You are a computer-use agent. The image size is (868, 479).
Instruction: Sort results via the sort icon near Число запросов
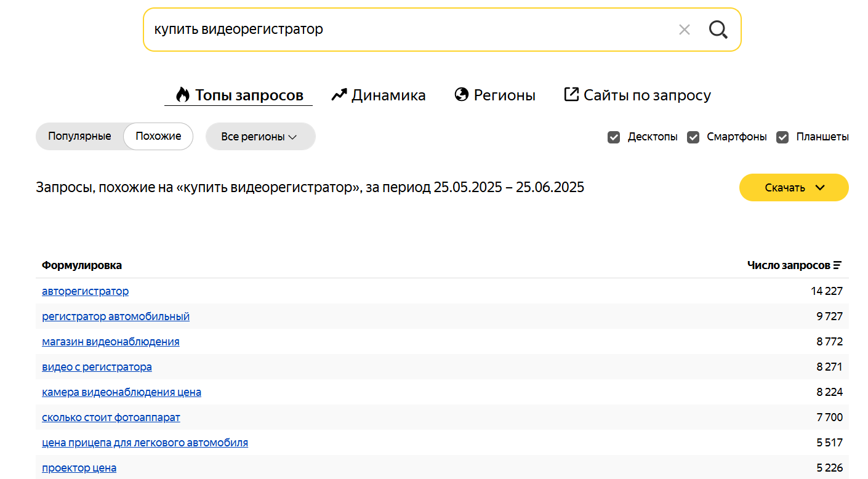point(838,265)
